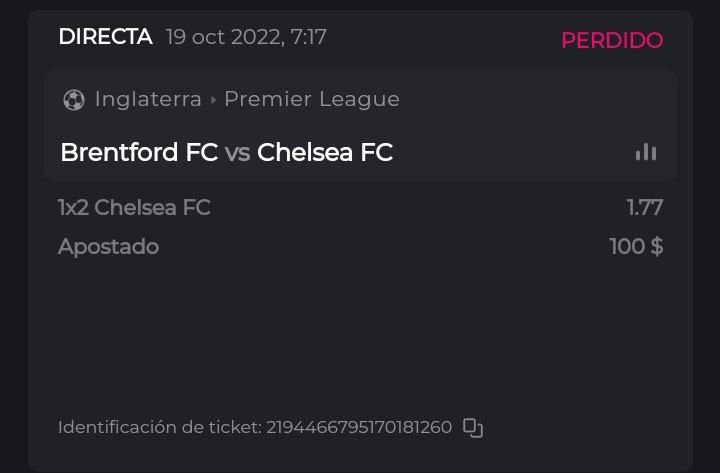The height and width of the screenshot is (473, 720).
Task: Open the Chelsea FC team in match title
Action: 325,152
